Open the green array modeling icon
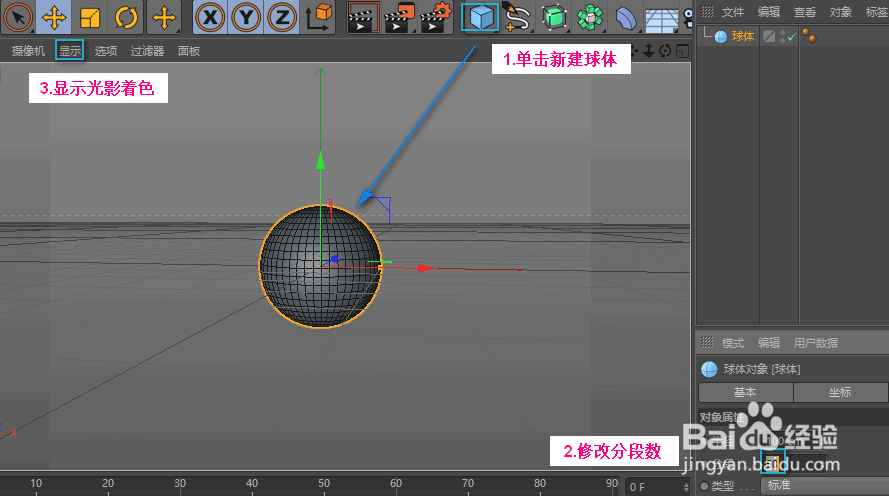 click(x=590, y=17)
